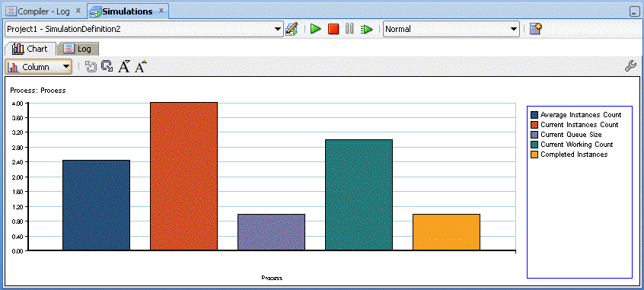Select the orange-red Current Instances bar
Screen dimensions: 644x290
pos(183,177)
